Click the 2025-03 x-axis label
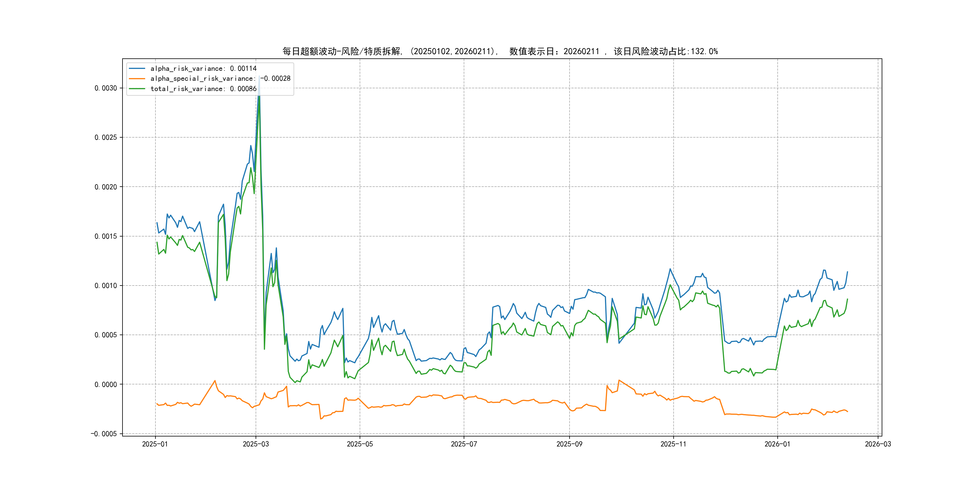980x490 pixels. click(x=256, y=444)
